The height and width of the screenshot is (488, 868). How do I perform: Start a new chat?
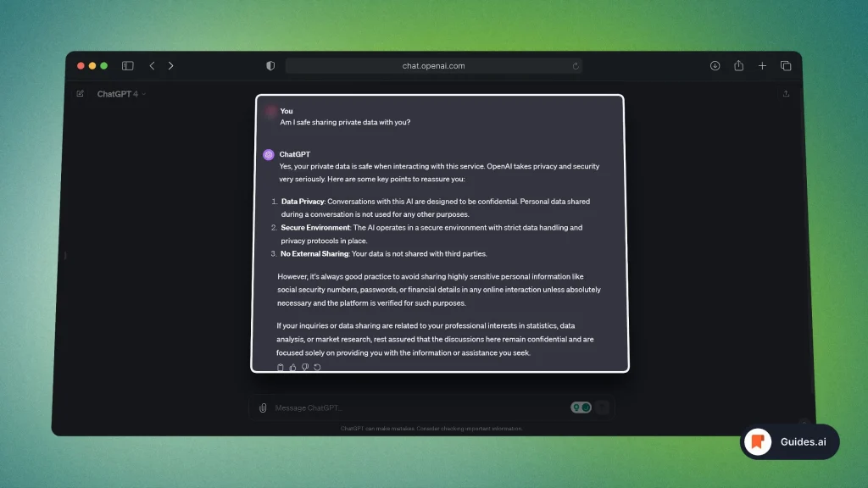tap(81, 93)
